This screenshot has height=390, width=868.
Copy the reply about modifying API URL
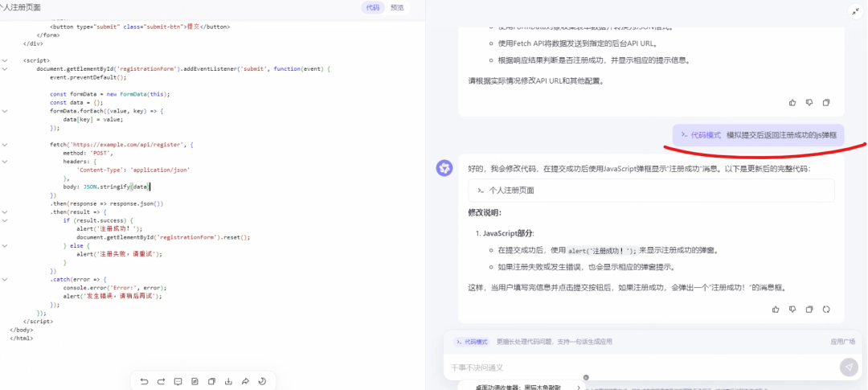[826, 102]
